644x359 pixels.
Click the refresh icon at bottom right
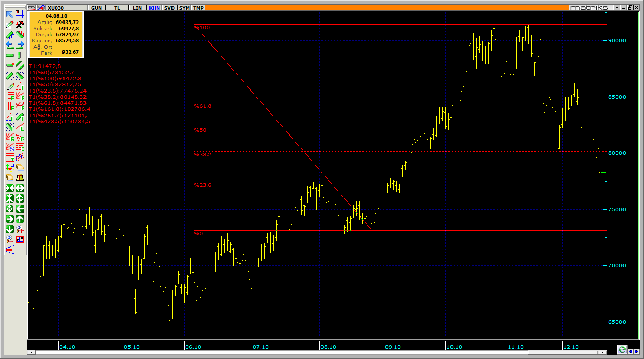(622, 350)
